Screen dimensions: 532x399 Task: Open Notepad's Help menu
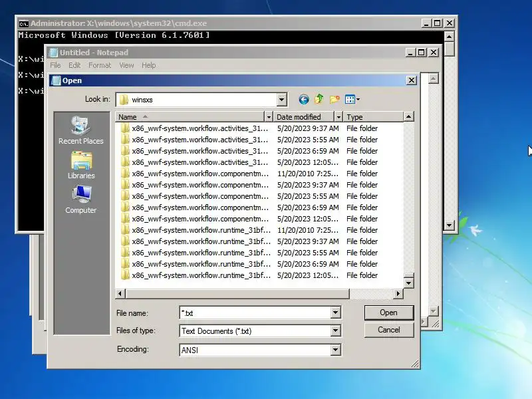(148, 65)
